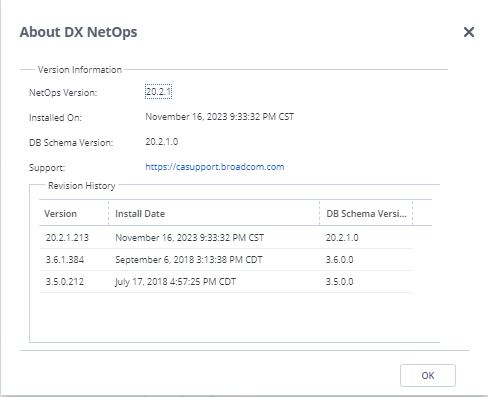488x397 pixels.
Task: Sort by the DB Schema Version column header
Action: point(366,214)
